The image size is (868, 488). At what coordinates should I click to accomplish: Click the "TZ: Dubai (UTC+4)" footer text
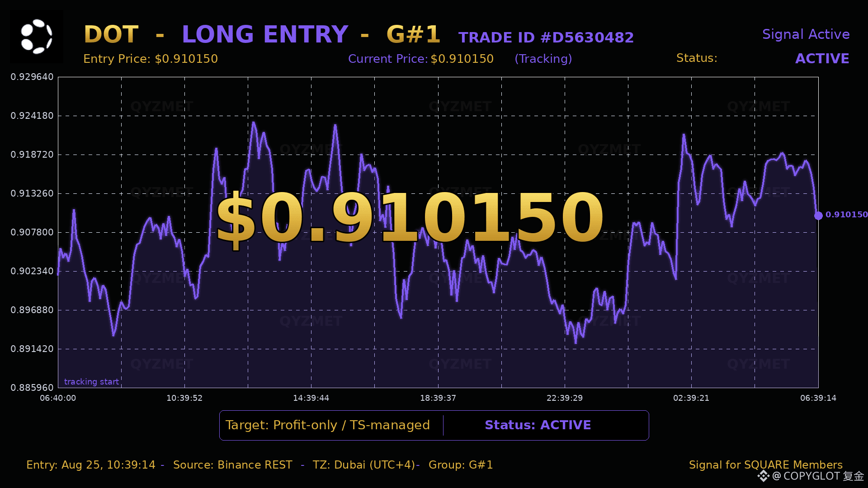pos(364,465)
